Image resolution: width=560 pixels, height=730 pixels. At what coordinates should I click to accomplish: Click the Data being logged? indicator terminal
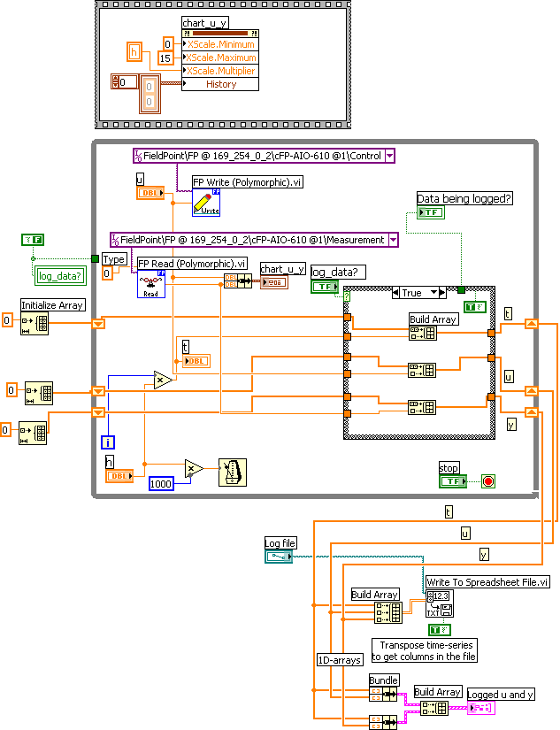click(x=431, y=213)
